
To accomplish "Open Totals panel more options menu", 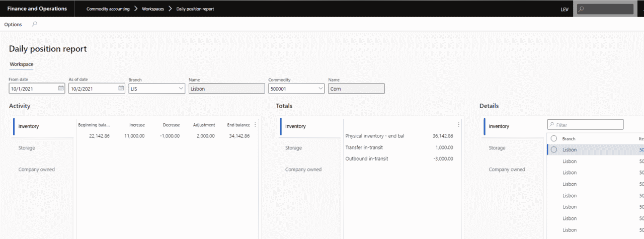I will click(458, 125).
